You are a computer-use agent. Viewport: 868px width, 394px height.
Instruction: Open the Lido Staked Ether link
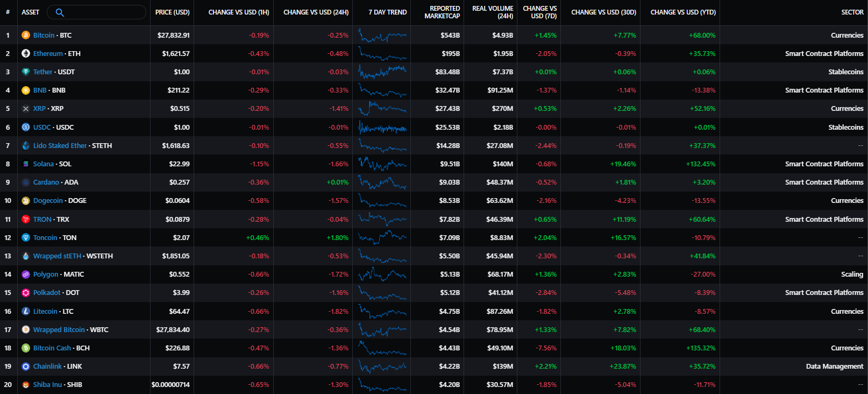coord(60,145)
